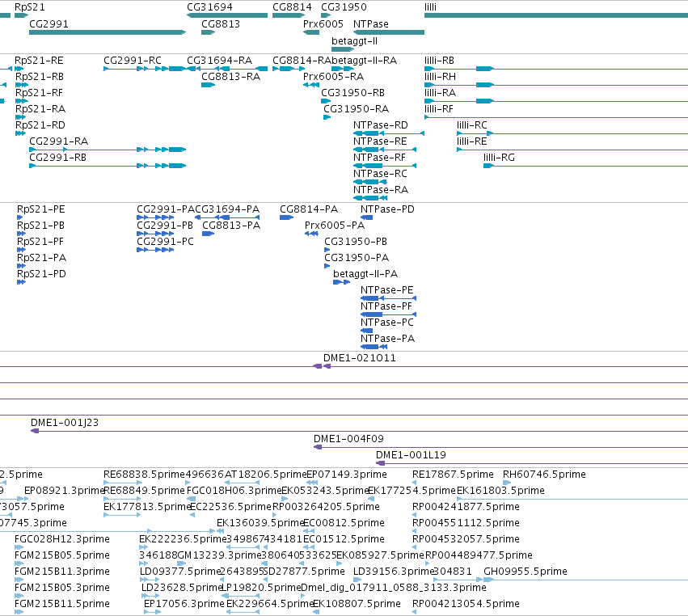The width and height of the screenshot is (688, 616).
Task: Open EST "FGC028H12.3prime"
Action: (62, 539)
